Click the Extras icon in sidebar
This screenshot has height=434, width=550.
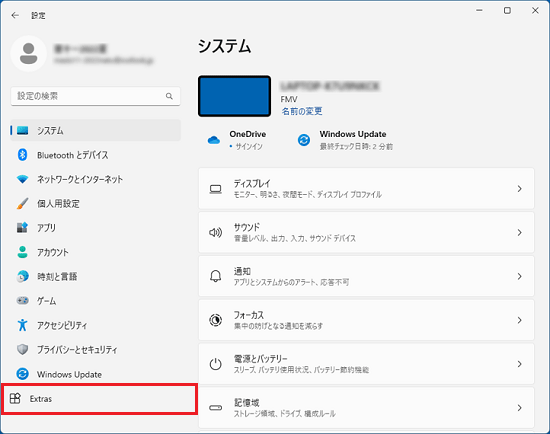click(x=15, y=399)
